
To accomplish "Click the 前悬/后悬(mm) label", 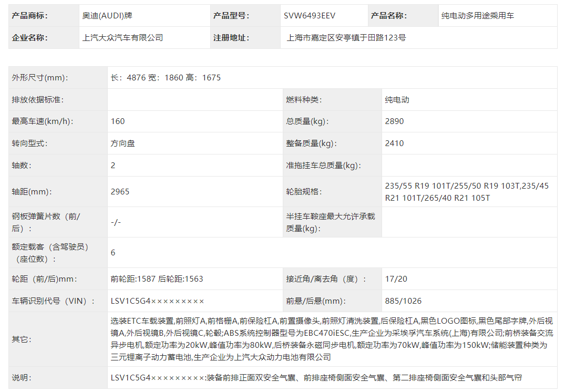I will click(x=316, y=301).
